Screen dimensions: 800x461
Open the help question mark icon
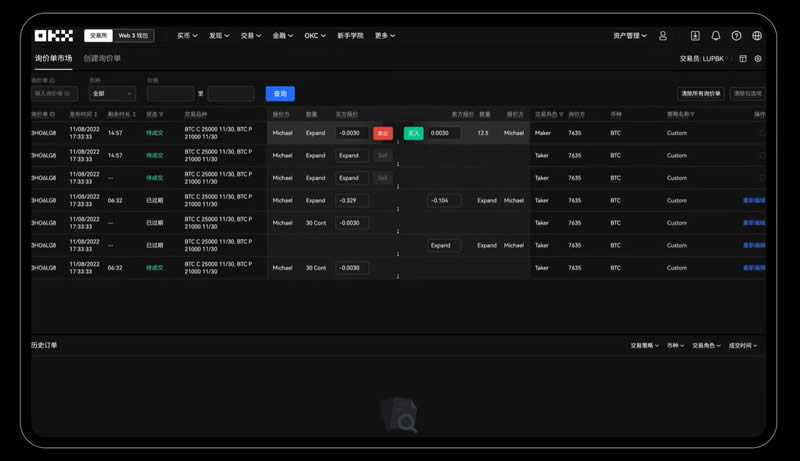[736, 36]
